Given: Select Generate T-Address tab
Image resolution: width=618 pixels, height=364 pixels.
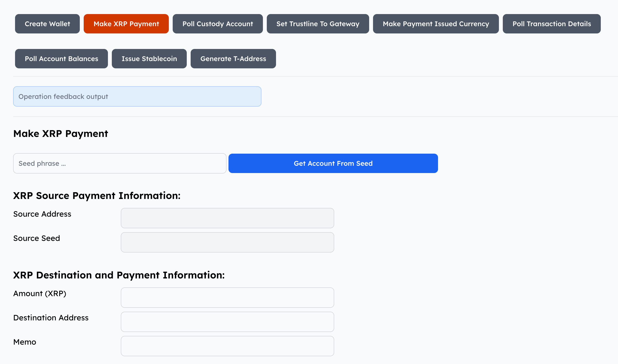Looking at the screenshot, I should [233, 59].
